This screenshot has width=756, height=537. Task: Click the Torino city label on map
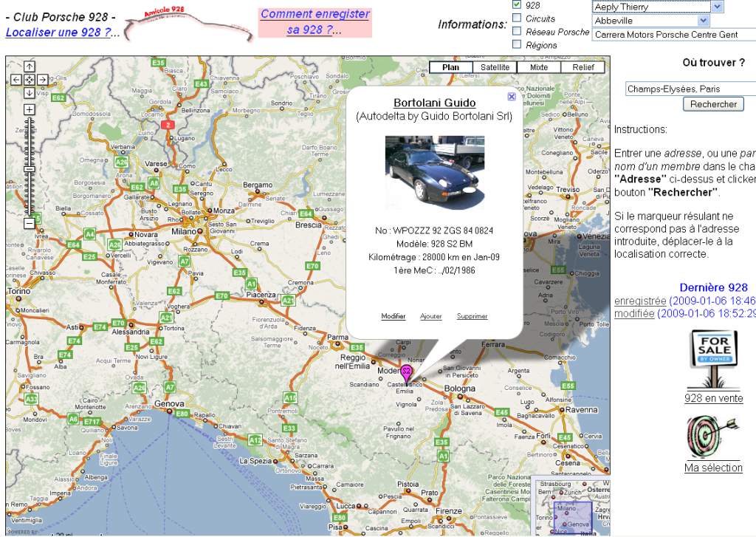click(x=19, y=292)
